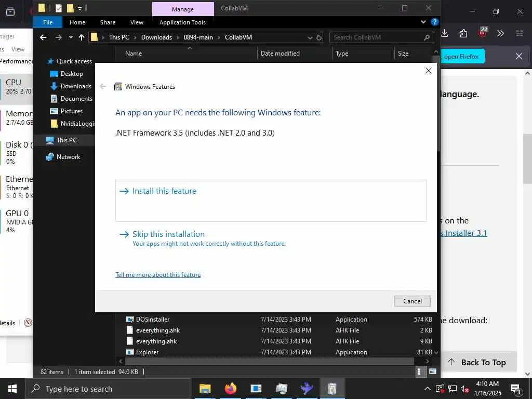Viewport: 532px width, 399px height.
Task: Select the Manage contextual tab
Action: click(183, 9)
